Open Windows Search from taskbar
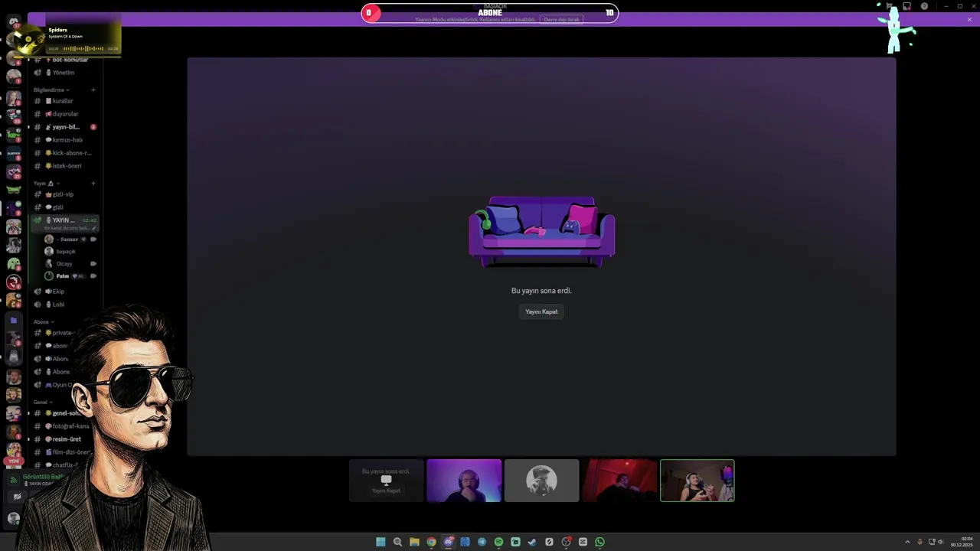This screenshot has width=980, height=551. [x=397, y=542]
